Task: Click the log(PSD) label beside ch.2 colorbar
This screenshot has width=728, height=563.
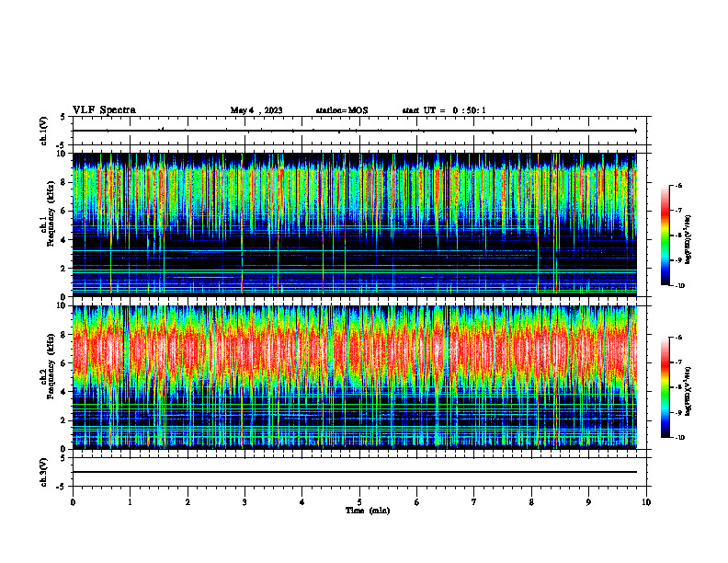Action: point(688,391)
